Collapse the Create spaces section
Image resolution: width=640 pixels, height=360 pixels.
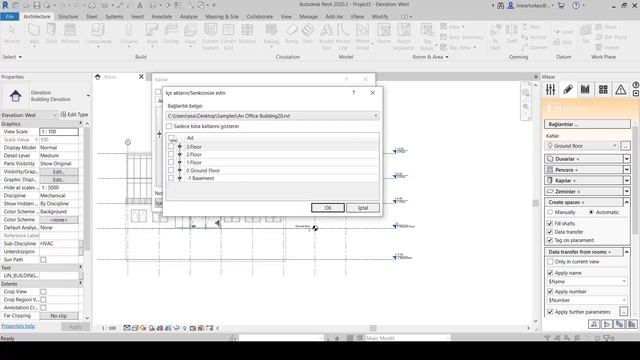point(627,202)
